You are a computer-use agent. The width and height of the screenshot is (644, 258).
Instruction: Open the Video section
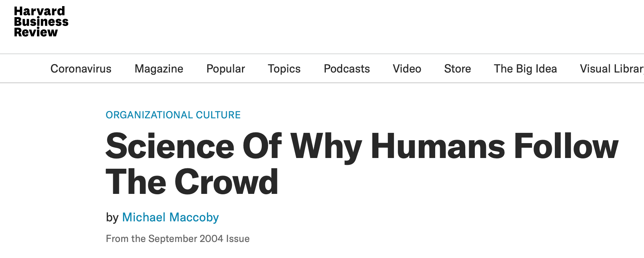407,69
